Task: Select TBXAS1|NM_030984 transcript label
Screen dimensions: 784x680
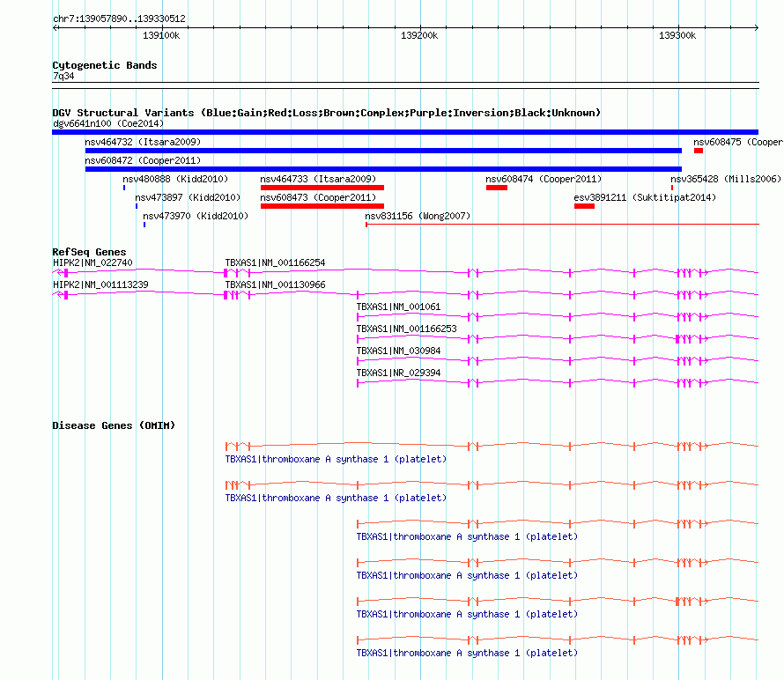Action: [x=398, y=351]
